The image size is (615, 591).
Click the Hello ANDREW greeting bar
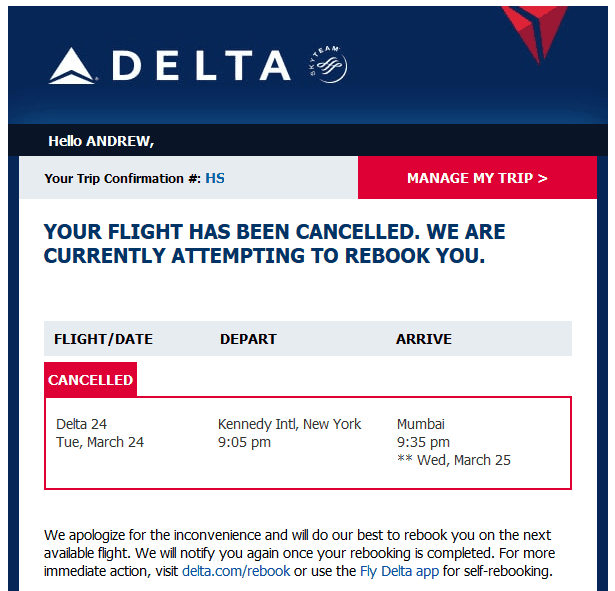(308, 140)
